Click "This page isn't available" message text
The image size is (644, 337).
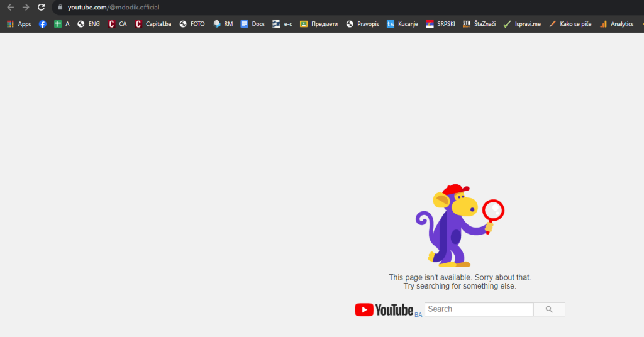tap(460, 277)
